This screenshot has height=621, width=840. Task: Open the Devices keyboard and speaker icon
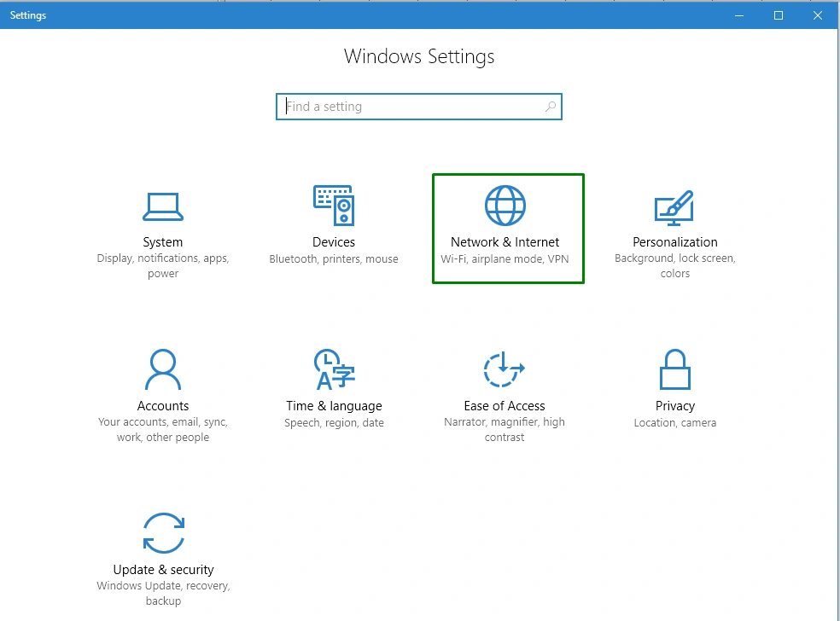point(334,206)
